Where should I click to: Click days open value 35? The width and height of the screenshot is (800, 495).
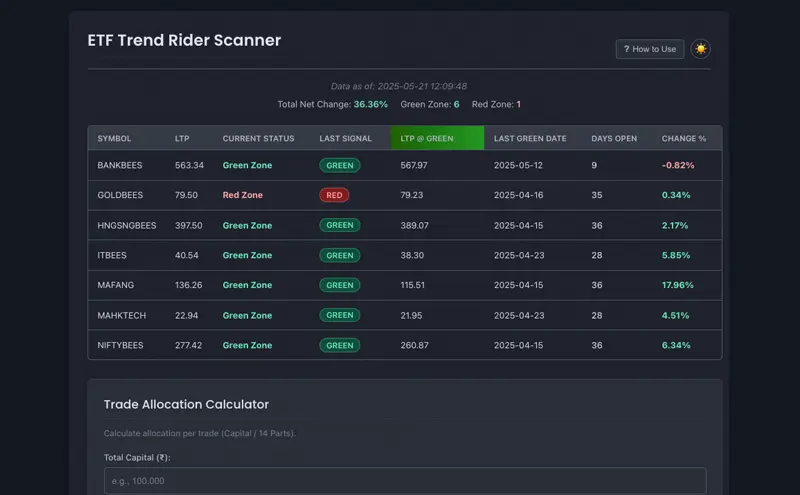pos(597,195)
